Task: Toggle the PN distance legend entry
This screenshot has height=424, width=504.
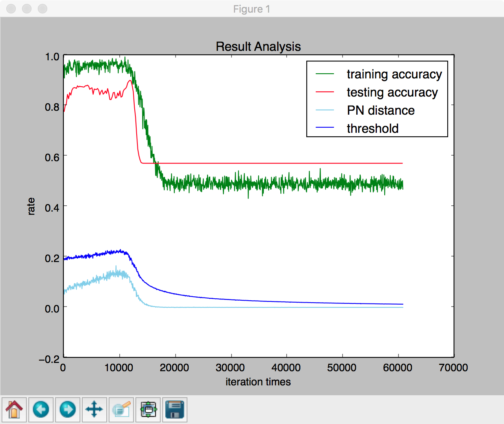Action: (380, 111)
